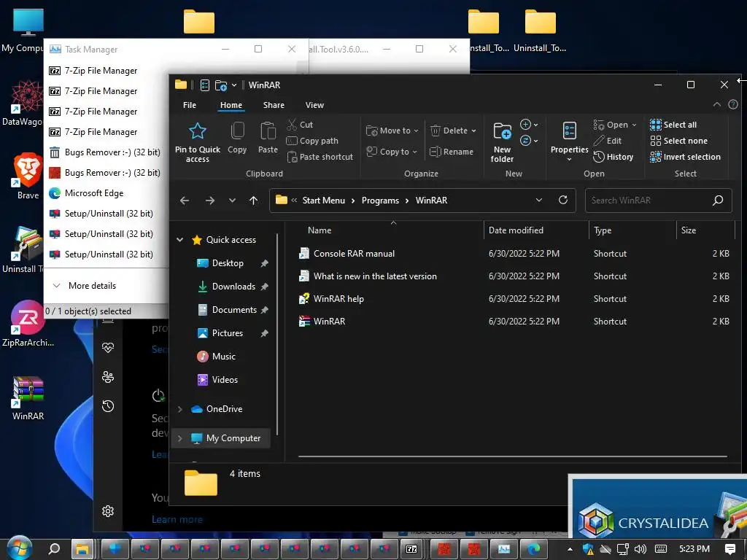Open the Move to dropdown
The width and height of the screenshot is (747, 560).
pos(392,131)
